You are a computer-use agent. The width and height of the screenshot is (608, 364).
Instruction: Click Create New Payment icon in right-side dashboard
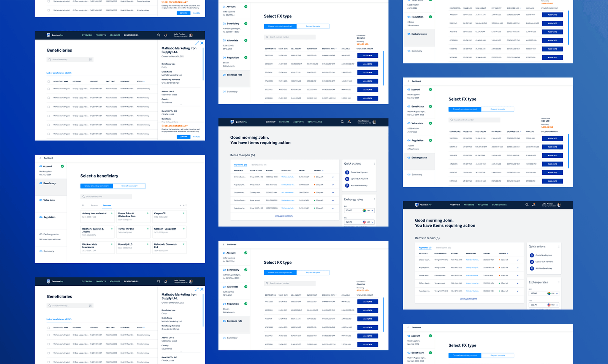click(532, 255)
